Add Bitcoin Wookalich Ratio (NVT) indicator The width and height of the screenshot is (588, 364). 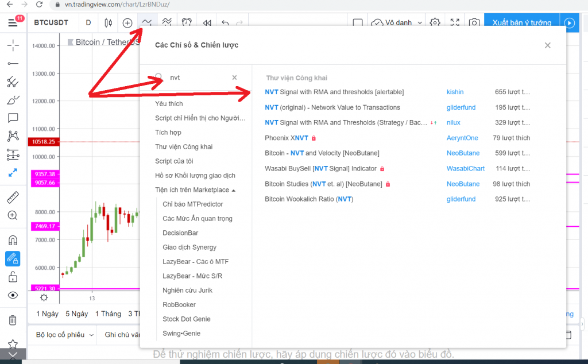309,199
